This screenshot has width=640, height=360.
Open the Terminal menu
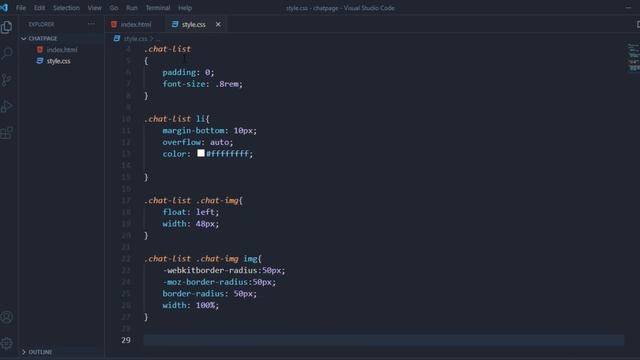(158, 8)
